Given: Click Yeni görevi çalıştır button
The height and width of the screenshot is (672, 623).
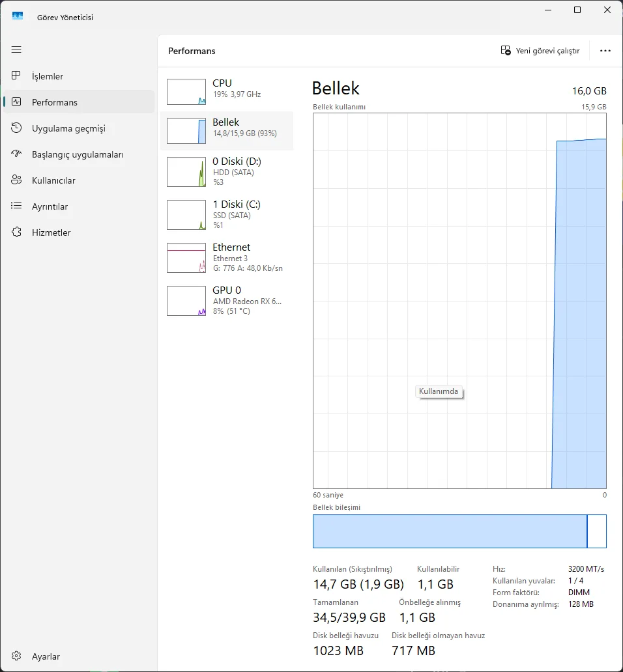Looking at the screenshot, I should [540, 51].
